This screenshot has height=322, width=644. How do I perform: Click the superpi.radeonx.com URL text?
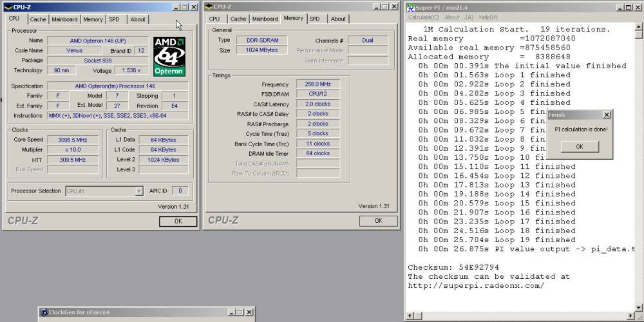476,286
